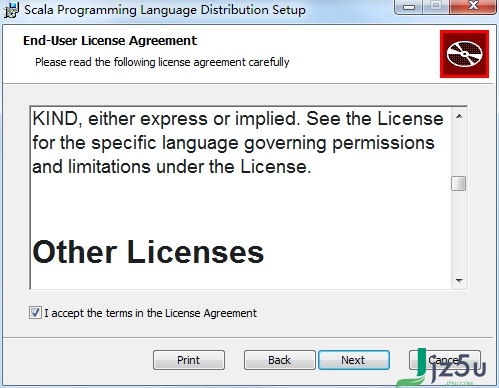Click "End-User License Agreement" heading
The image size is (499, 388).
pyautogui.click(x=110, y=41)
